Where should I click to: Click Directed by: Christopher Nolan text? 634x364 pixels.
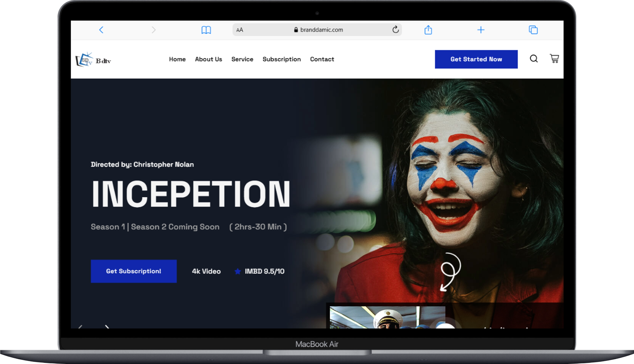point(142,165)
